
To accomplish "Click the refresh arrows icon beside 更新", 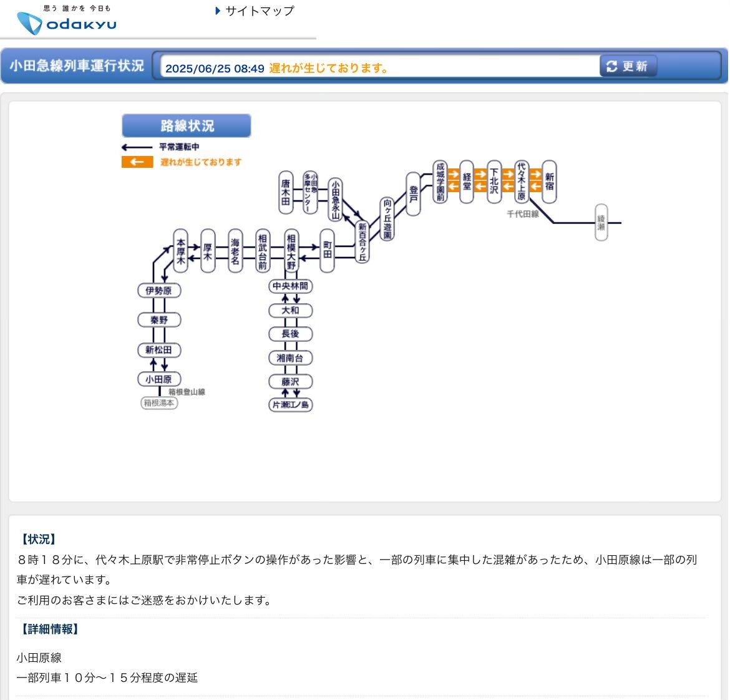I will click(x=611, y=66).
